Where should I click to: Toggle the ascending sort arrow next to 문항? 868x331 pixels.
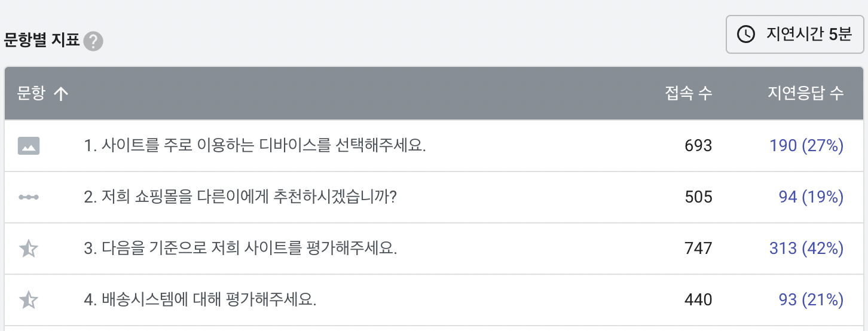coord(61,94)
